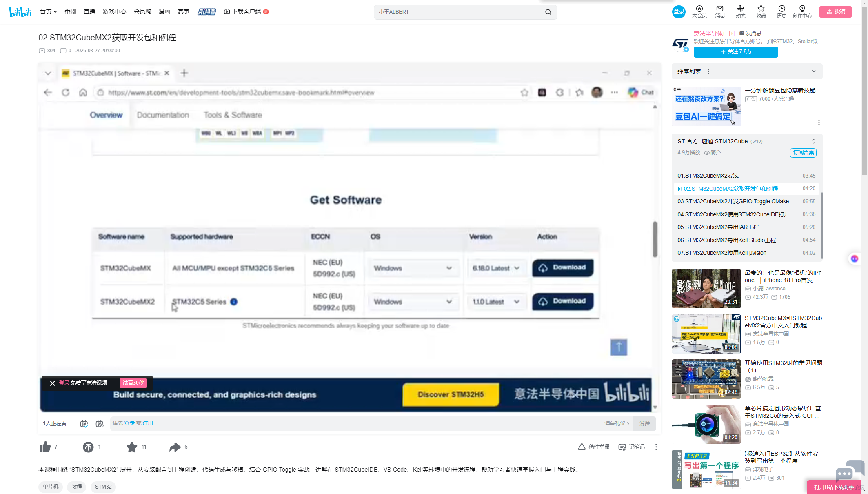Open the purple floating assistant icon
Image resolution: width=868 pixels, height=494 pixels.
[x=854, y=259]
